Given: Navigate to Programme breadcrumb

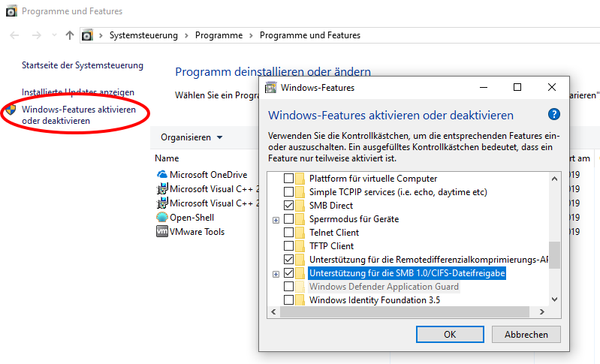Looking at the screenshot, I should point(219,35).
